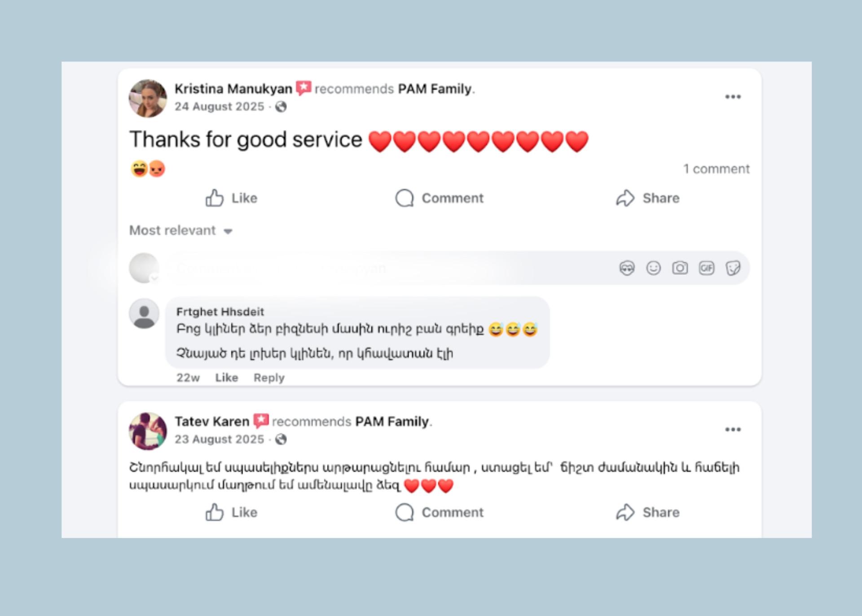Open the '1 comment' link
862x616 pixels.
pos(716,169)
